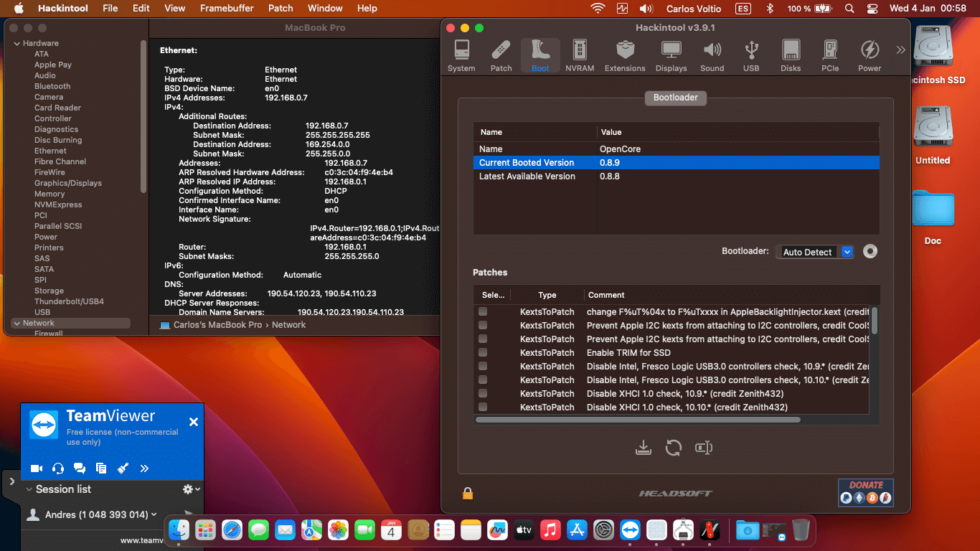
Task: Start video in TeamViewer panel
Action: 37,468
